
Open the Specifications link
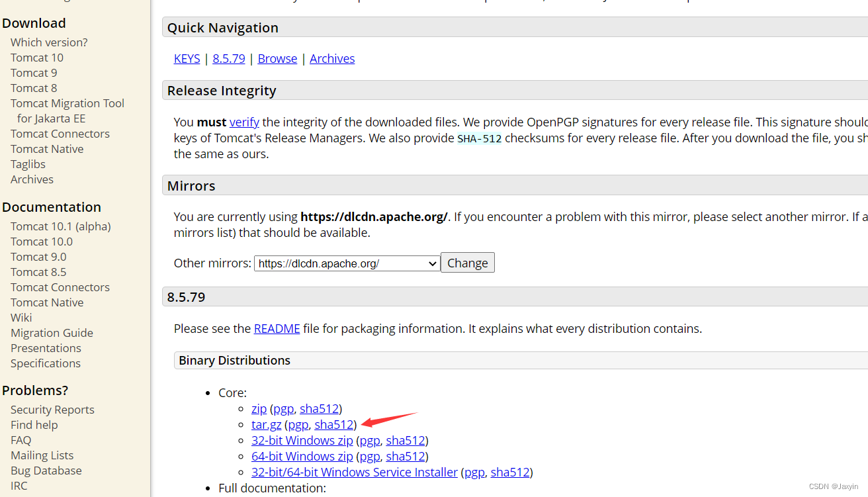tap(46, 363)
